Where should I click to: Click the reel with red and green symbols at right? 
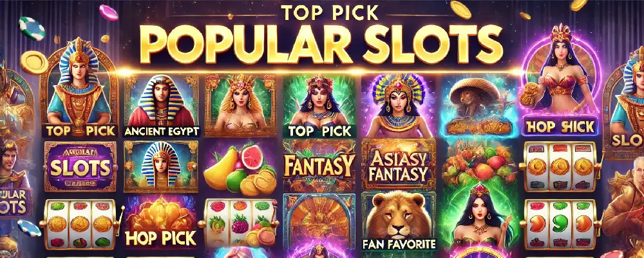point(560,224)
